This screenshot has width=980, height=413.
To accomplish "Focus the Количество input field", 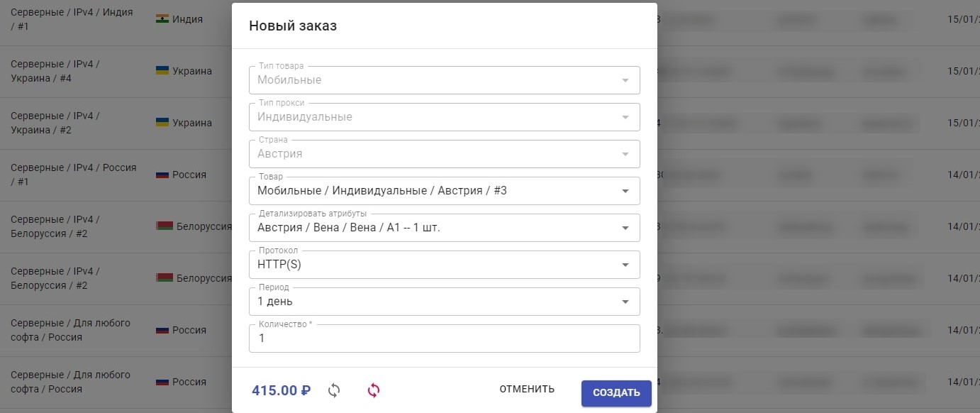I will 444,339.
